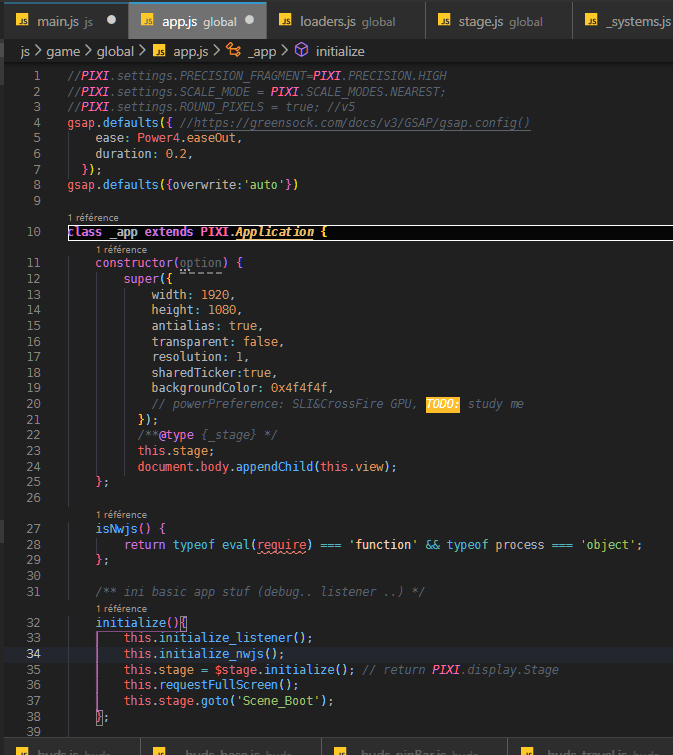
Task: Click '1 référence' above class _app
Action: click(93, 218)
